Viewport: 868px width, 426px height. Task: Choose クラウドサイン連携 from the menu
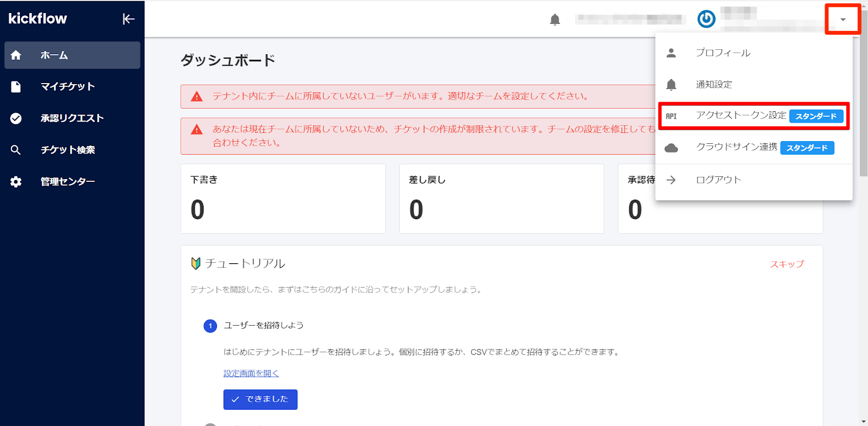[736, 148]
